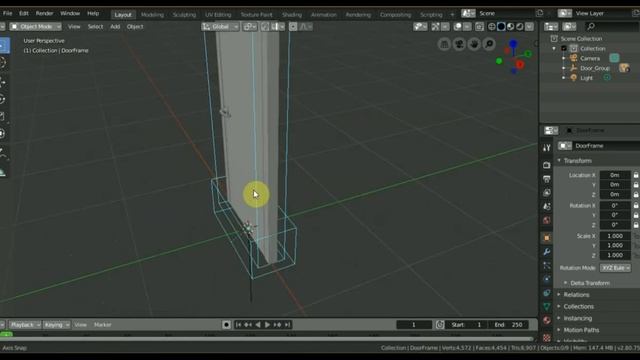Open the Object Data properties tab
The width and height of the screenshot is (640, 360).
click(547, 307)
